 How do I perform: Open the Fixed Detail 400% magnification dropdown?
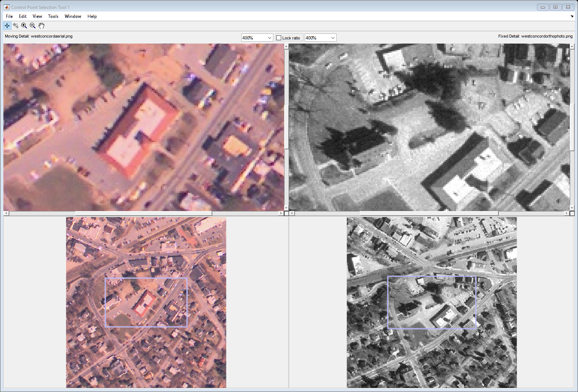(320, 38)
